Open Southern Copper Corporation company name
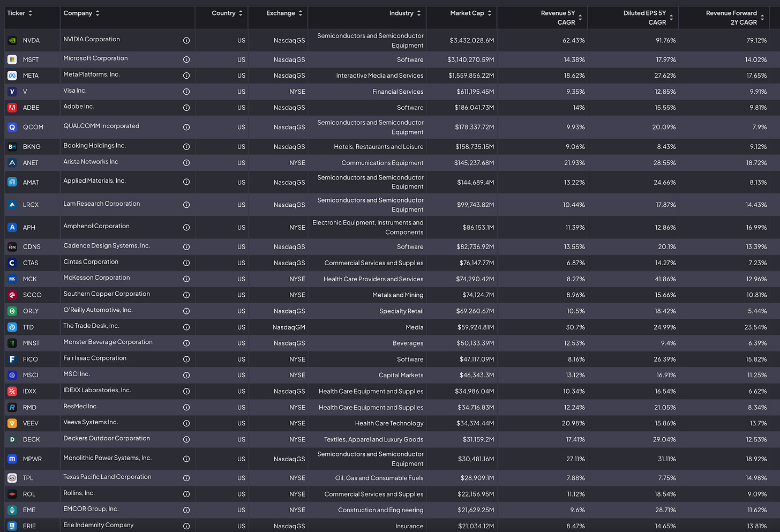Screen dimensions: 780x532 pos(107,294)
